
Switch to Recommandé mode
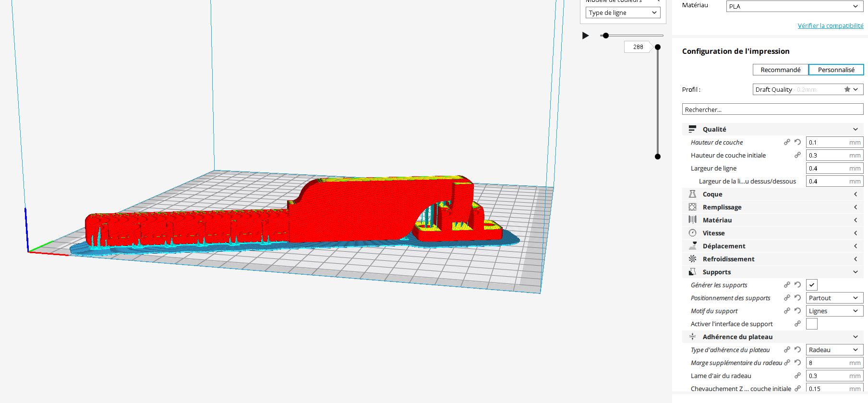point(781,70)
